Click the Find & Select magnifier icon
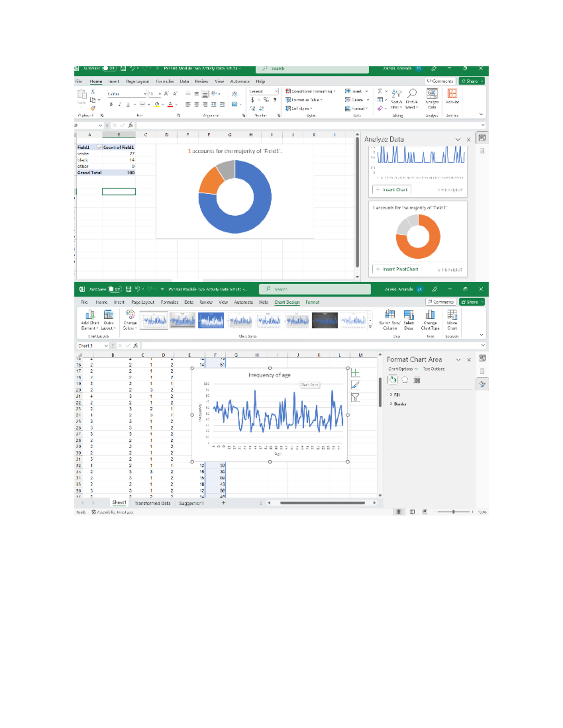The height and width of the screenshot is (728, 563). [412, 94]
